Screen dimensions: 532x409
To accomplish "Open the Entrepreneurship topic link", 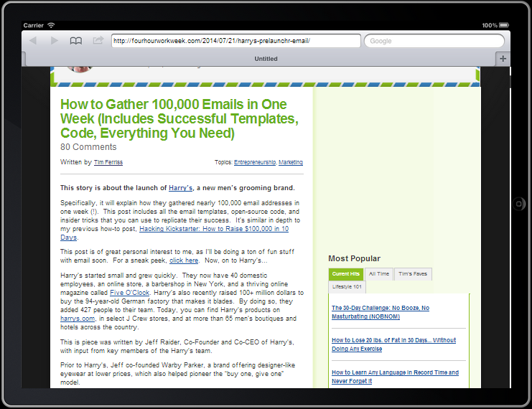I will pos(255,162).
